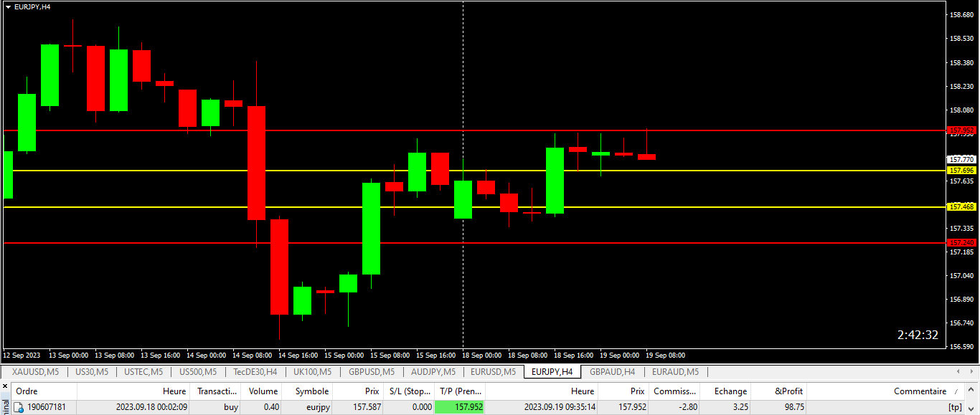Click the active EURJPY,H4 chart tab
980x415 pixels.
point(552,372)
